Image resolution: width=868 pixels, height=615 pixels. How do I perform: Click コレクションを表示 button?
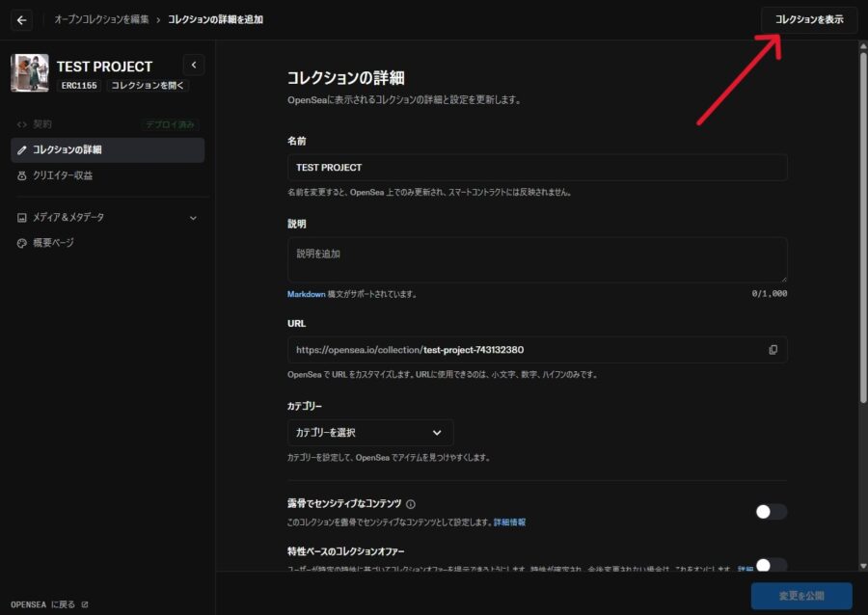(x=809, y=20)
